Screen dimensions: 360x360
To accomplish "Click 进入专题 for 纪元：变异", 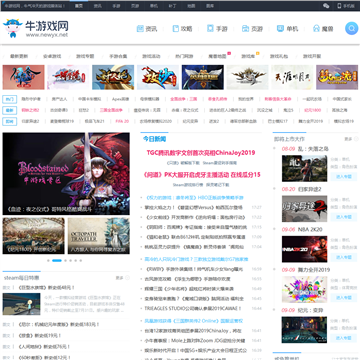I will click(x=344, y=338).
